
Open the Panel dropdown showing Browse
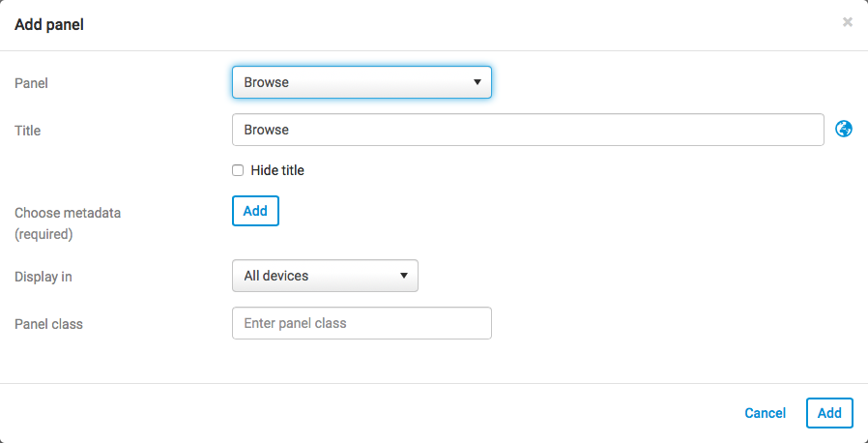[362, 82]
